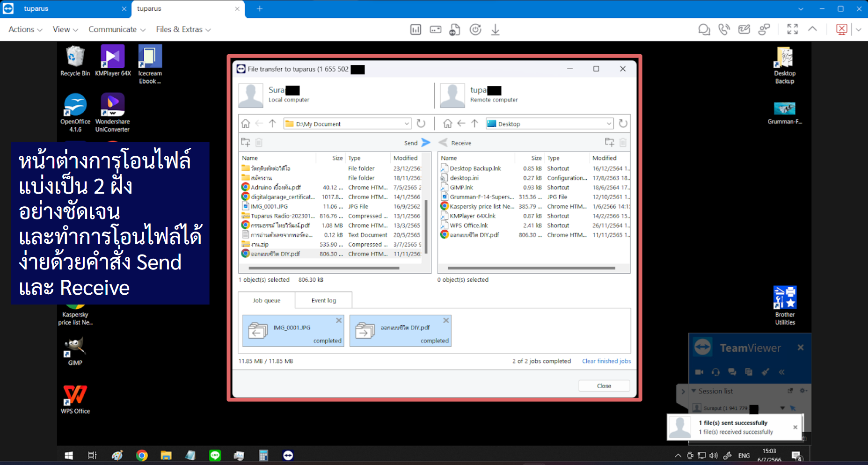Navigate up one level on remote computer
Viewport: 868px width, 465px height.
point(474,124)
